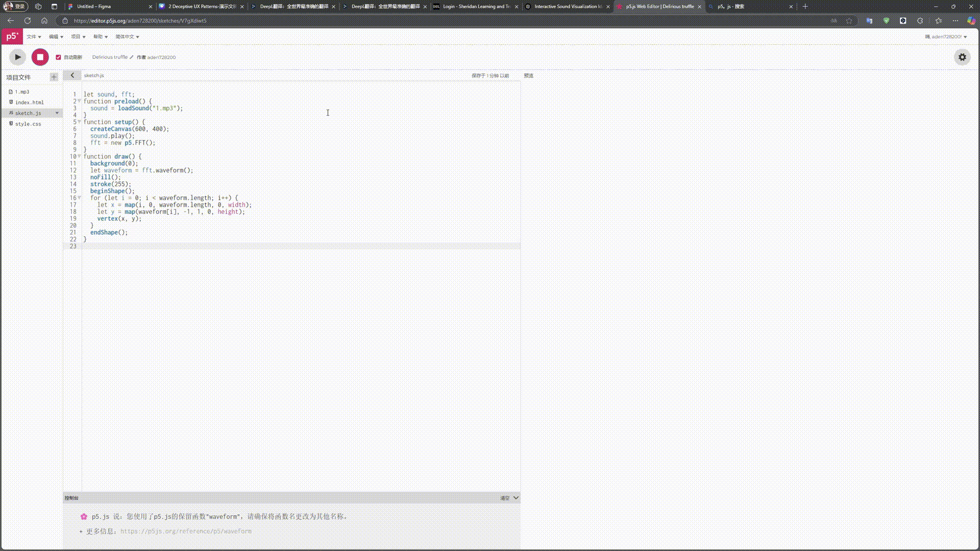Image resolution: width=980 pixels, height=551 pixels.
Task: Add a new project file with plus
Action: (x=54, y=77)
